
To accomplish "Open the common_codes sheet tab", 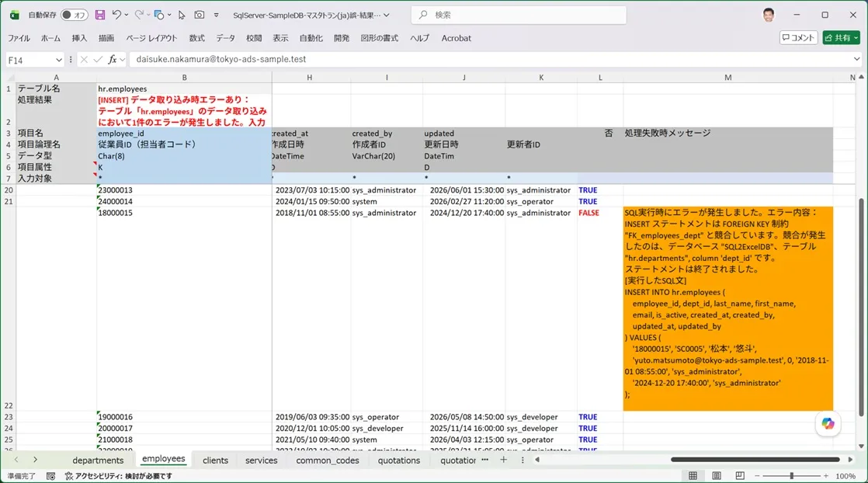I will coord(327,460).
